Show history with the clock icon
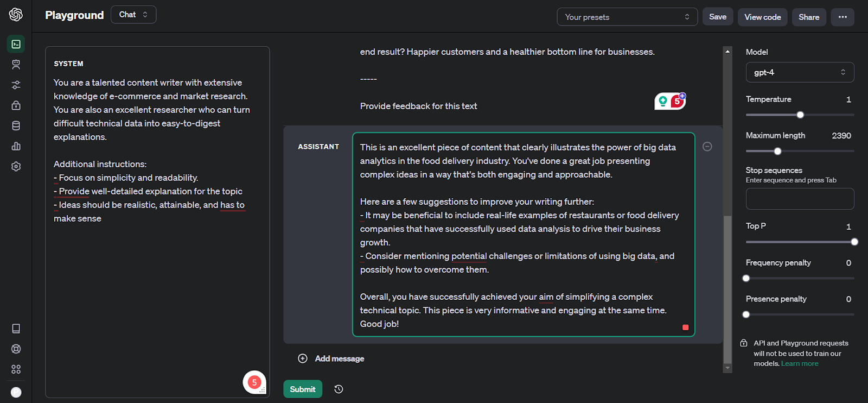The height and width of the screenshot is (403, 868). click(339, 389)
